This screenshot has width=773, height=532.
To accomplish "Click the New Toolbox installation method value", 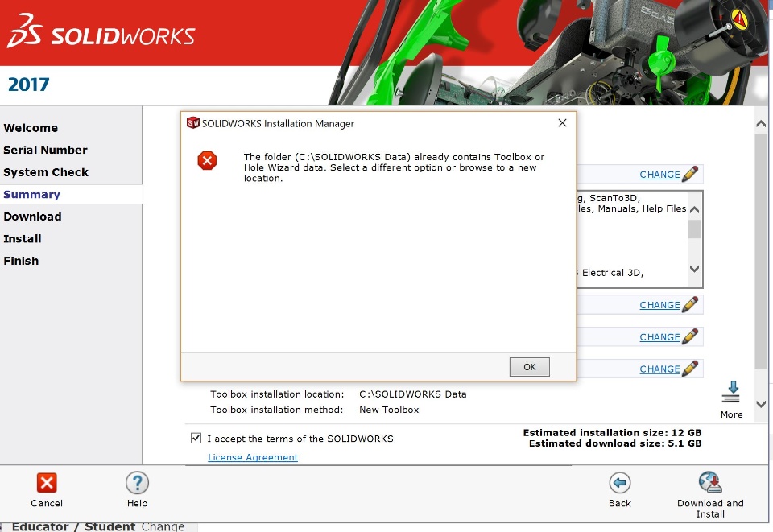I will [x=389, y=410].
